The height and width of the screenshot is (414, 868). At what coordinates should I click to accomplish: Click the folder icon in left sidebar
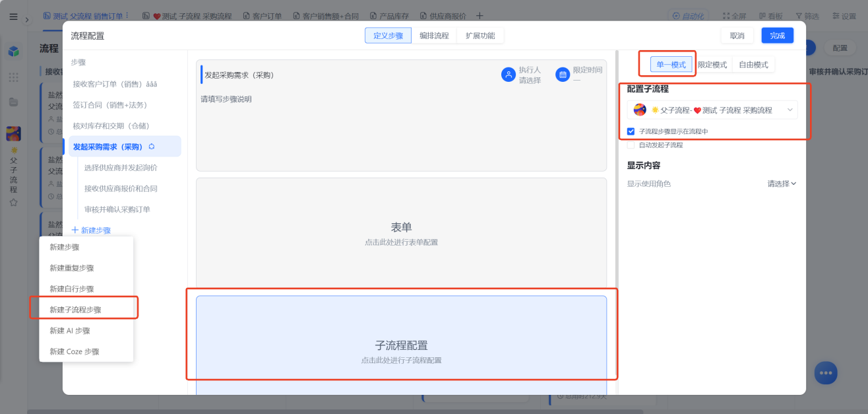[13, 102]
